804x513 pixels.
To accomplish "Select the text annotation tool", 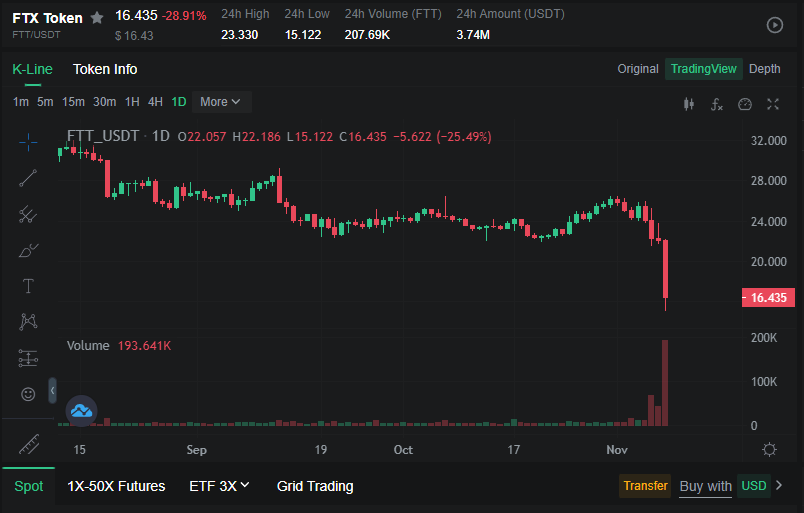I will tap(28, 286).
